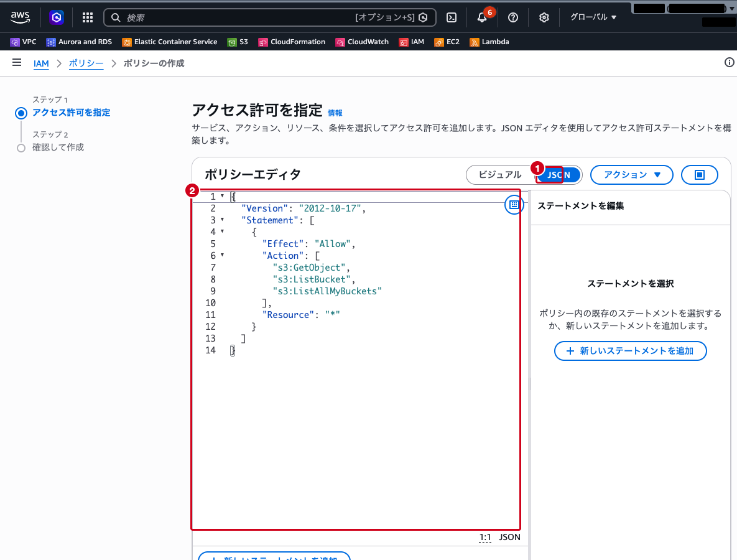Click the ステートメントを編集 panel header
The image size is (737, 560).
pyautogui.click(x=580, y=206)
